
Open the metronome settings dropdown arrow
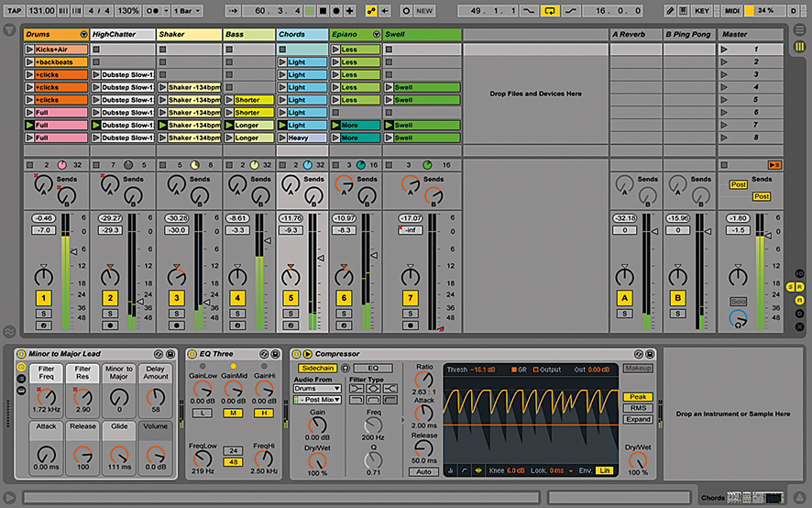pyautogui.click(x=166, y=10)
